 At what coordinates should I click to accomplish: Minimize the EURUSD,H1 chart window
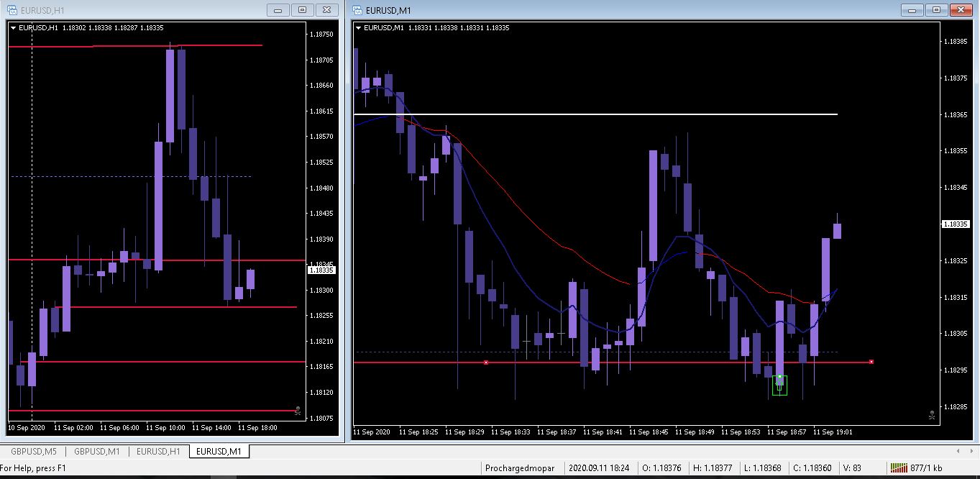point(278,10)
